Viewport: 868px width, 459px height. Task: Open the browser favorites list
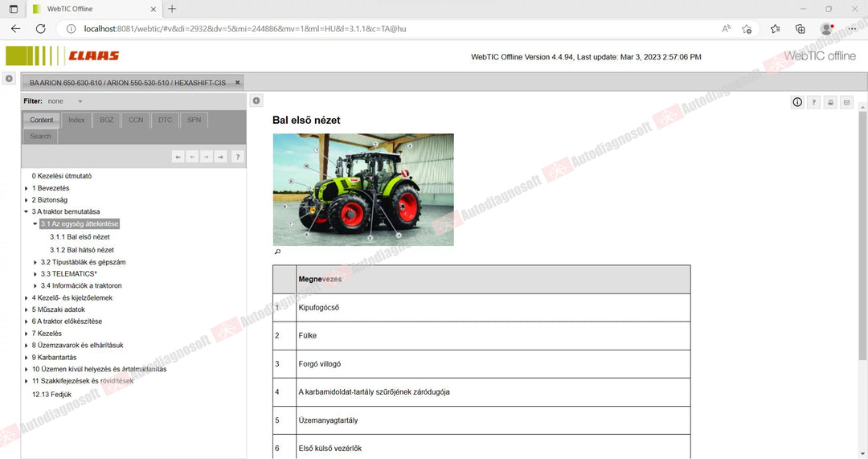pyautogui.click(x=775, y=29)
